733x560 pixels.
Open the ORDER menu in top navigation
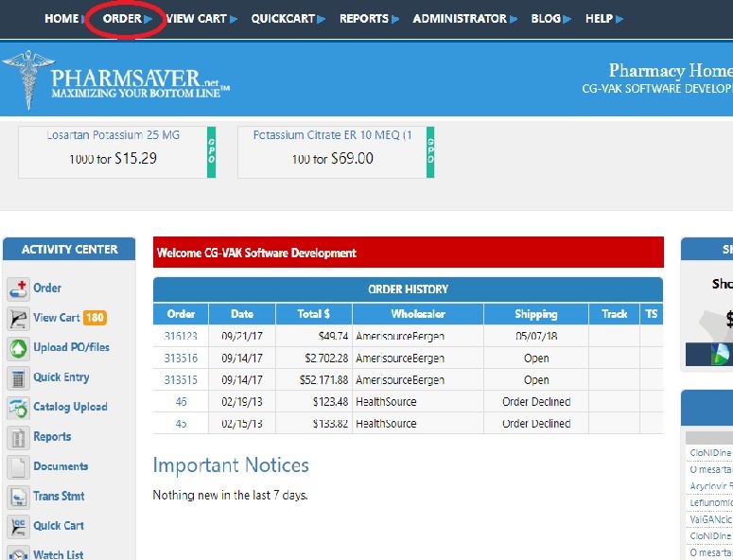pos(122,19)
